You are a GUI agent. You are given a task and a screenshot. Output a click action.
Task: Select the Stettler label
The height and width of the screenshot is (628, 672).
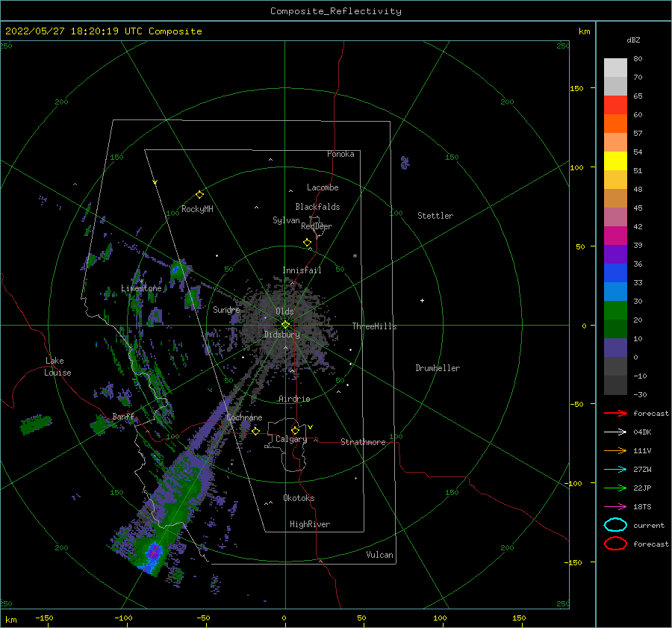pos(435,216)
